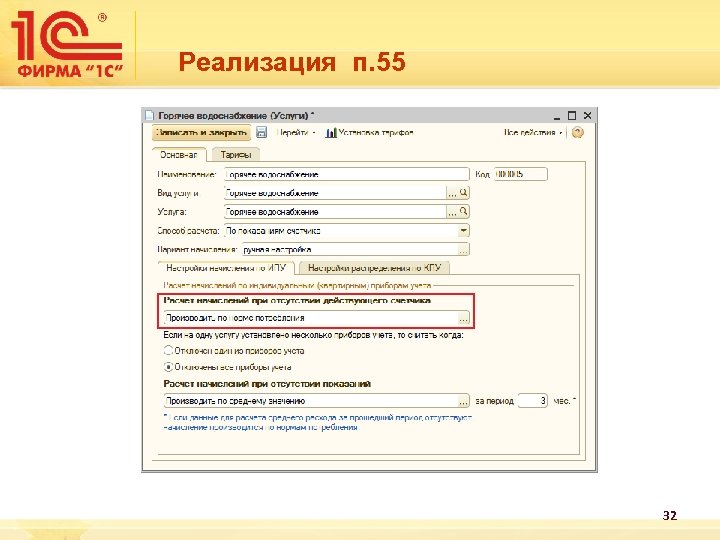Screen dimensions: 720x540
Task: Click into the Наименование field
Action: pos(347,174)
